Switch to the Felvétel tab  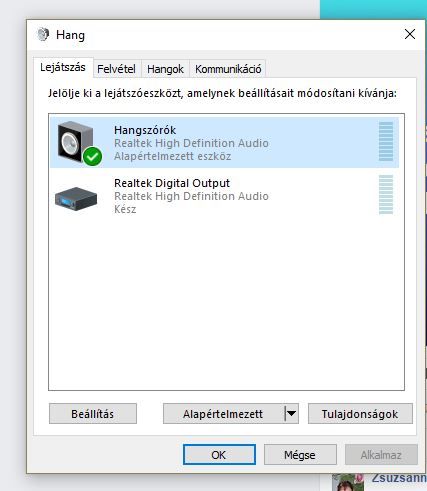pyautogui.click(x=116, y=69)
